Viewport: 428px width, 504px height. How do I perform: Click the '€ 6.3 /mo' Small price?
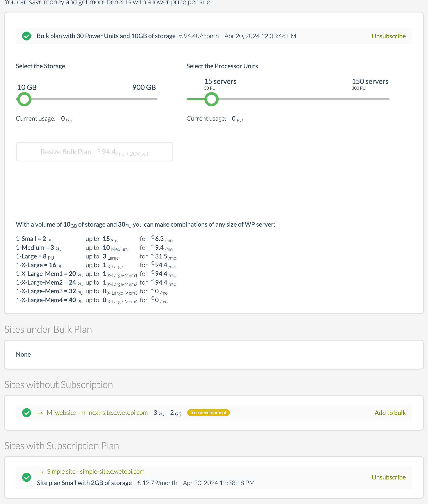coord(162,239)
